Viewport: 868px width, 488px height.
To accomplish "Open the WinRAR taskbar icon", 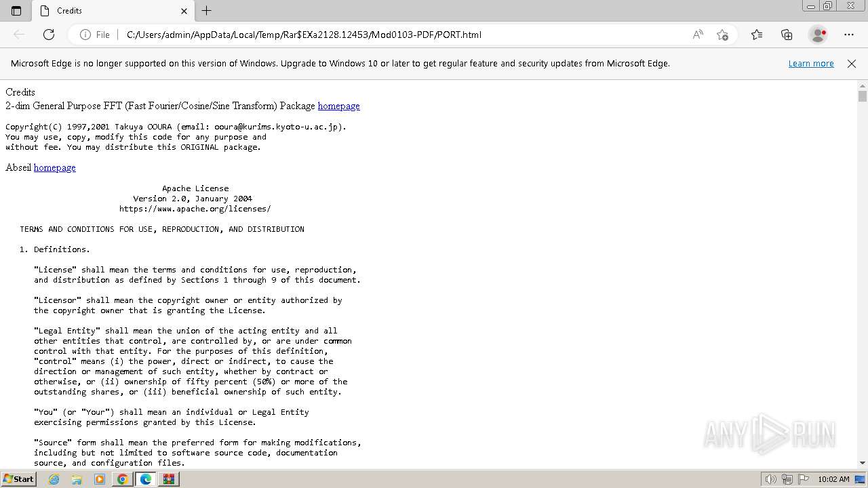I will [169, 479].
